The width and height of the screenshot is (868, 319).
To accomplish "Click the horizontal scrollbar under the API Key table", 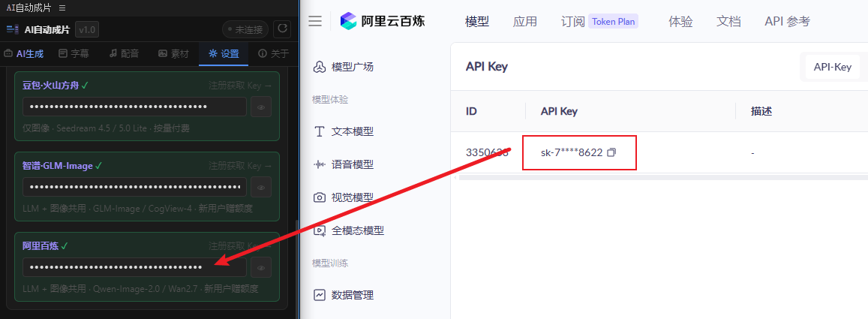I will (662, 178).
